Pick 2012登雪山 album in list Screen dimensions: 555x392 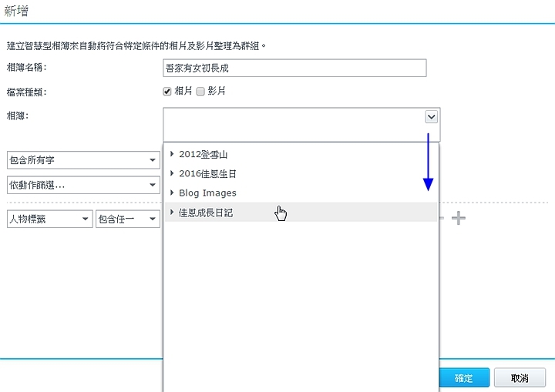(203, 154)
